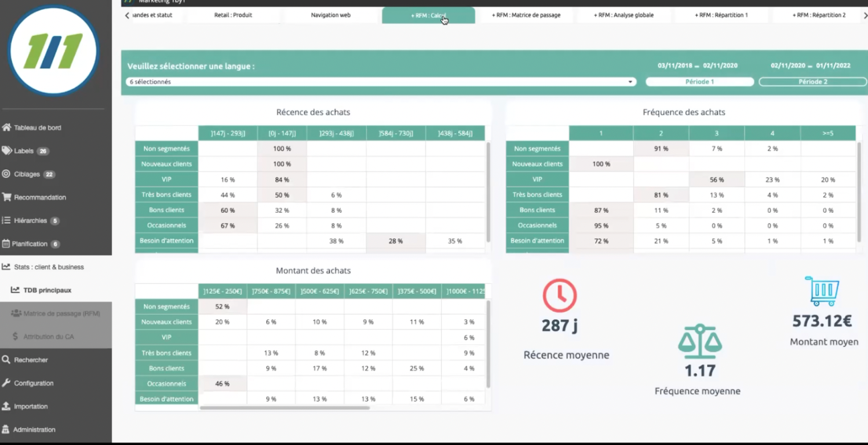Click the red clock Récence icon
This screenshot has width=868, height=445.
[559, 296]
